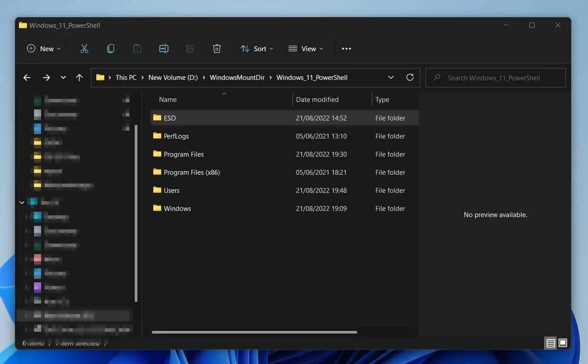Click chevron after New Volume (D:)
Viewport: 588px width, 364px height.
(204, 78)
